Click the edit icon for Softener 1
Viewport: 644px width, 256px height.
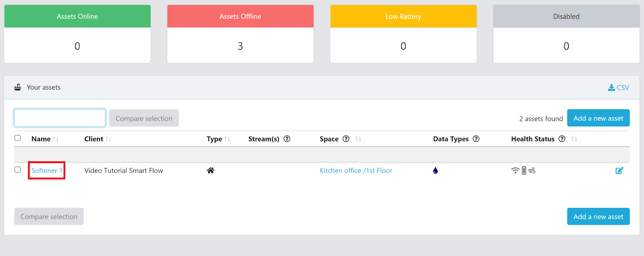619,171
